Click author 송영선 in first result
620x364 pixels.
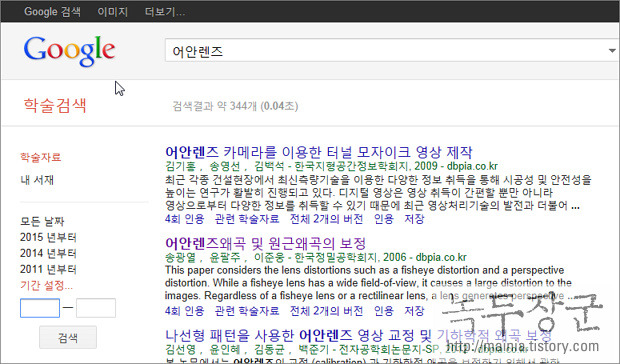tap(225, 166)
